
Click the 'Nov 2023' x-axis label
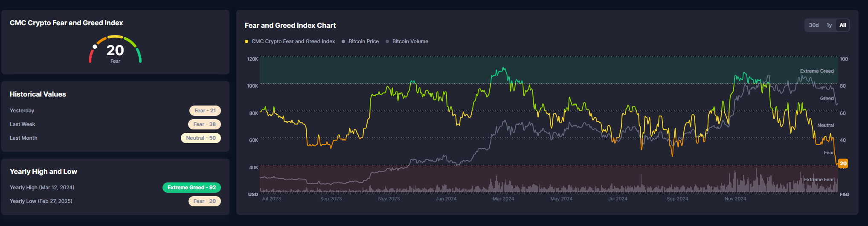(389, 199)
